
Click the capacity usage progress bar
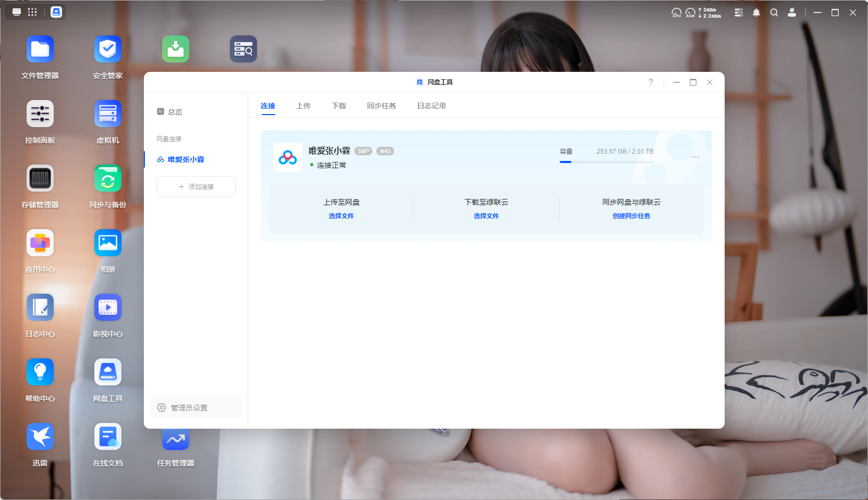pos(606,162)
